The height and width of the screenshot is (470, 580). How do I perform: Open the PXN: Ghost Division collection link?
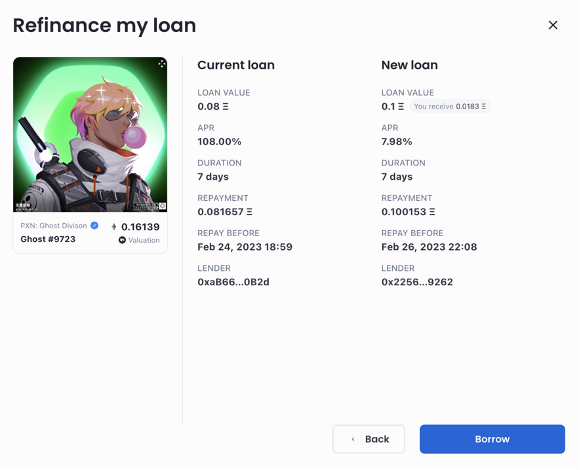tap(54, 226)
